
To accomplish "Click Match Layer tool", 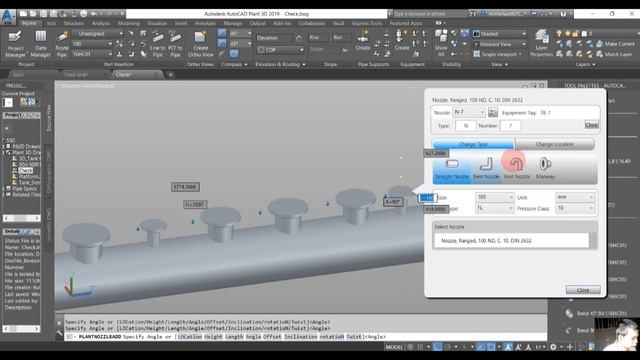I will coord(614,54).
